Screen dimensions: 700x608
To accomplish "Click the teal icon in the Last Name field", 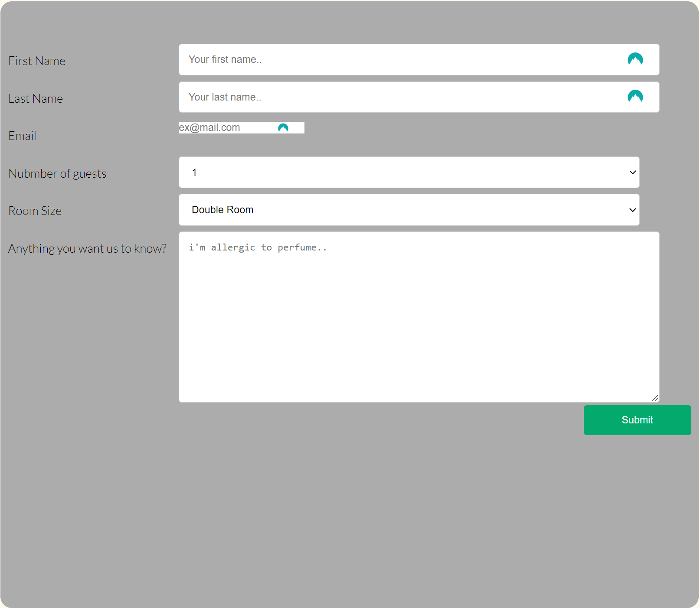I will 635,97.
